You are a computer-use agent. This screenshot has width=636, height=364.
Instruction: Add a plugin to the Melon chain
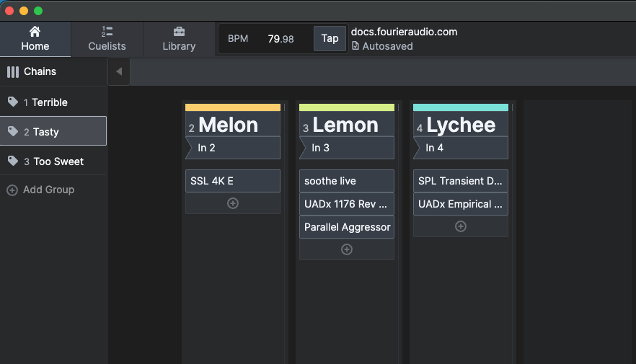point(233,203)
